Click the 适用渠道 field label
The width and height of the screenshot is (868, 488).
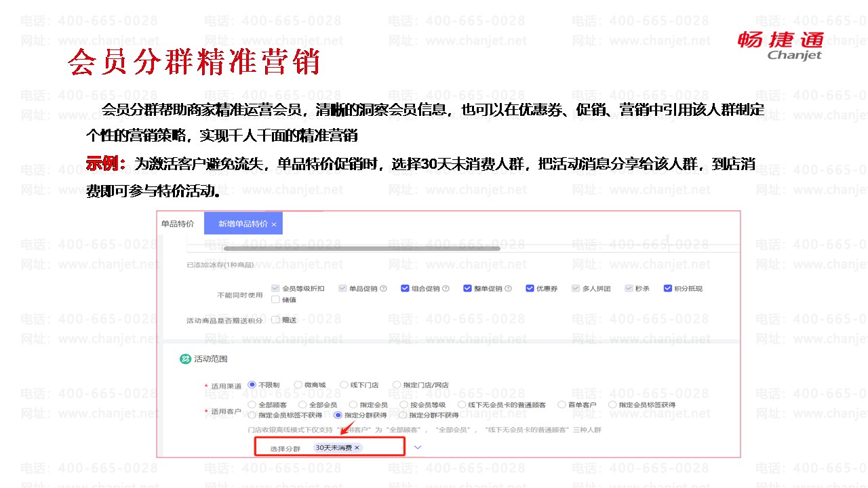226,386
